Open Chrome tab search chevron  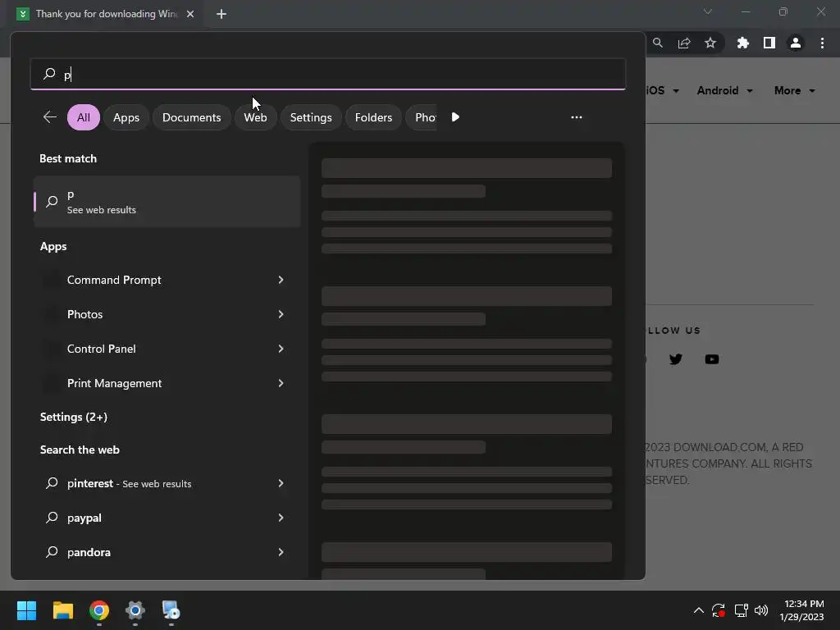coord(708,11)
